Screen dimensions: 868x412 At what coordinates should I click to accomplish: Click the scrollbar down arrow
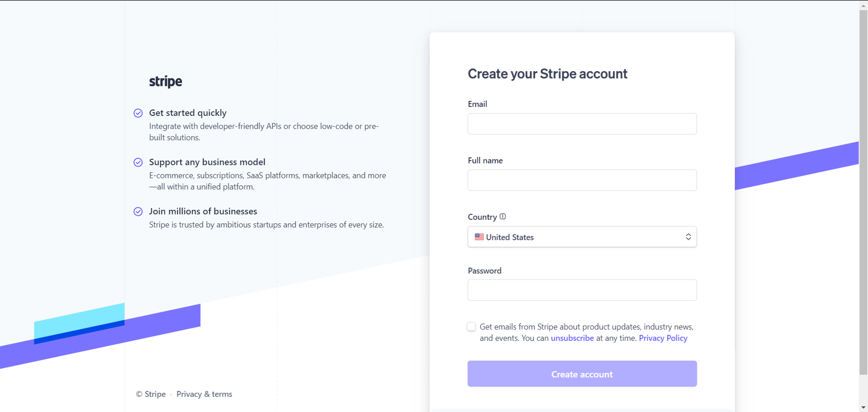[x=863, y=407]
